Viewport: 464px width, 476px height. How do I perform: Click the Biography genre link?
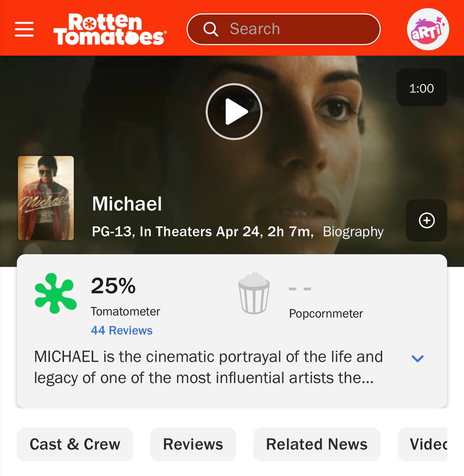tap(353, 232)
